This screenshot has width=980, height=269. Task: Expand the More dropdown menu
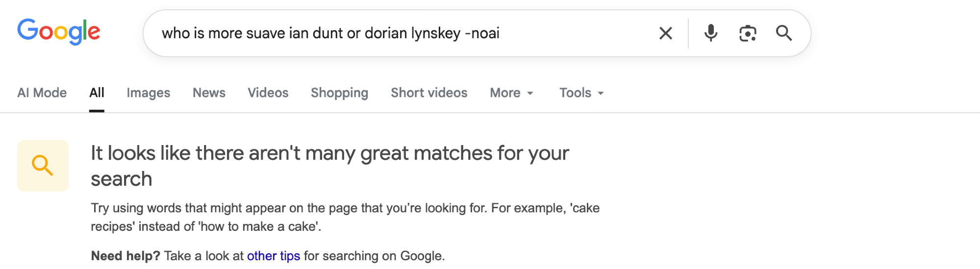point(511,93)
